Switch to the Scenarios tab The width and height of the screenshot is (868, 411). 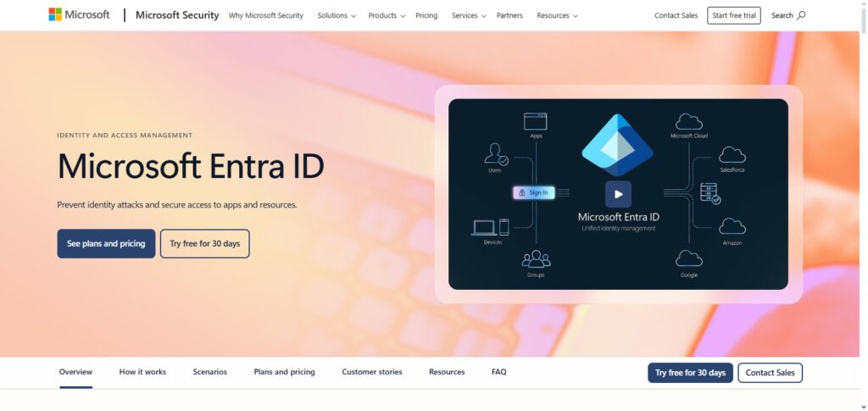pyautogui.click(x=210, y=372)
